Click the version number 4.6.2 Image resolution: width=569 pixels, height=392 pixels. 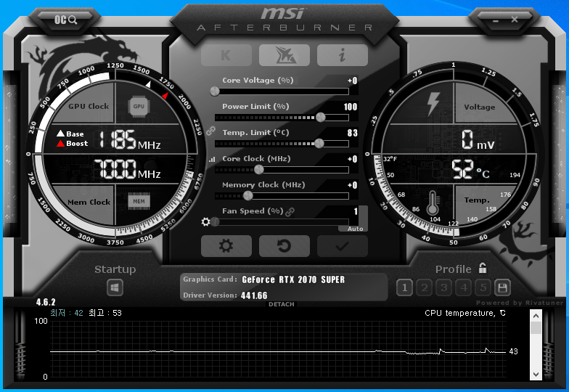46,302
